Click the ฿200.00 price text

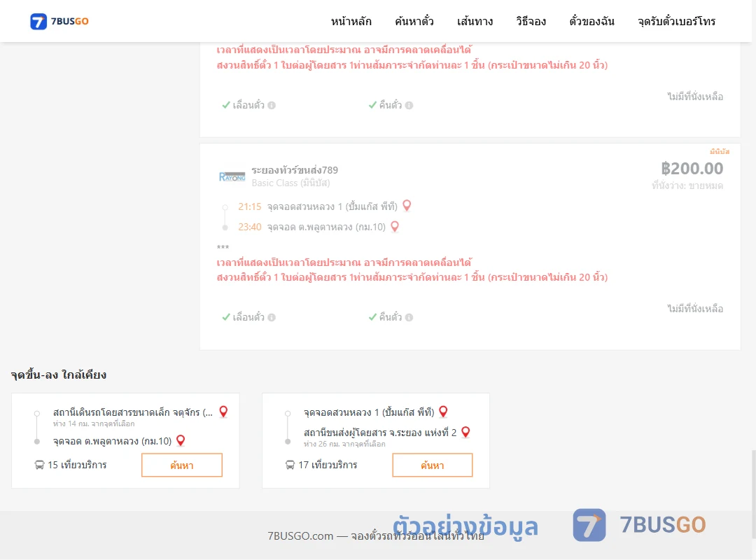(692, 168)
